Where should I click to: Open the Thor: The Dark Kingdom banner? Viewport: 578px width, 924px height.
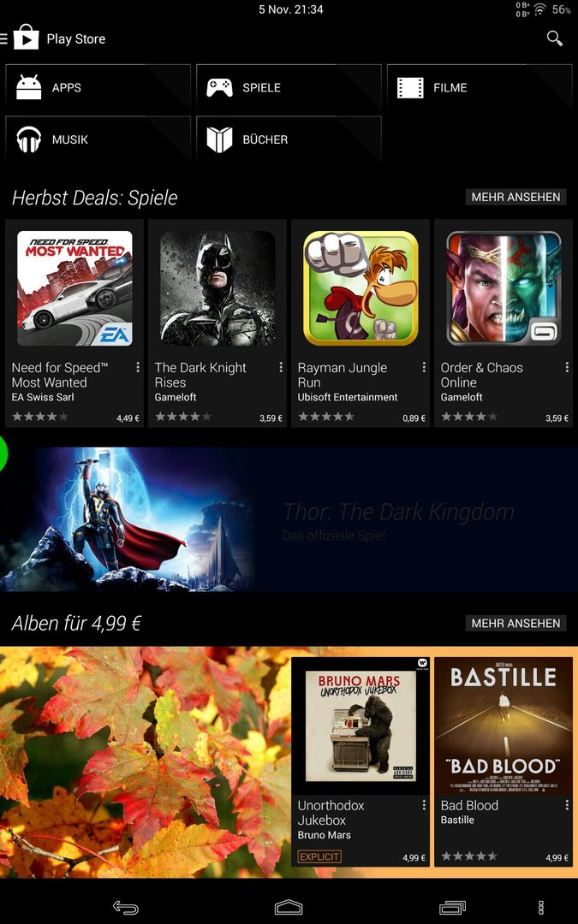pos(289,519)
